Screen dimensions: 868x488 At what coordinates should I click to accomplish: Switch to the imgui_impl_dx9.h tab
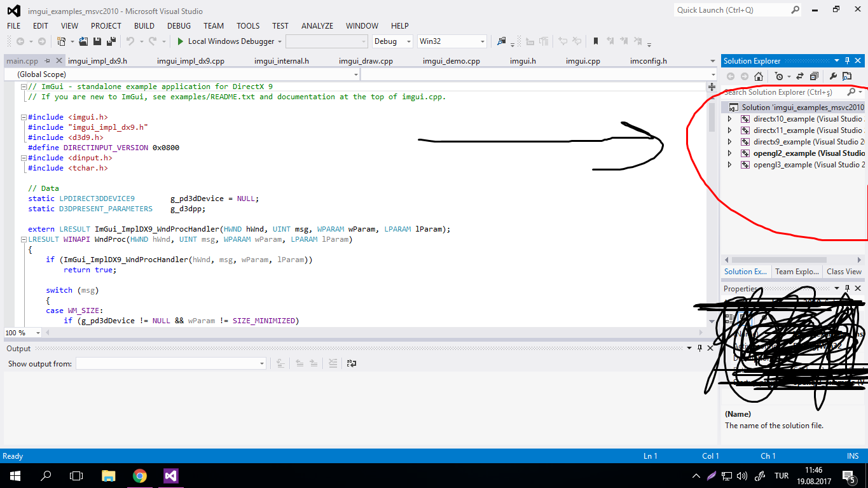pyautogui.click(x=97, y=61)
